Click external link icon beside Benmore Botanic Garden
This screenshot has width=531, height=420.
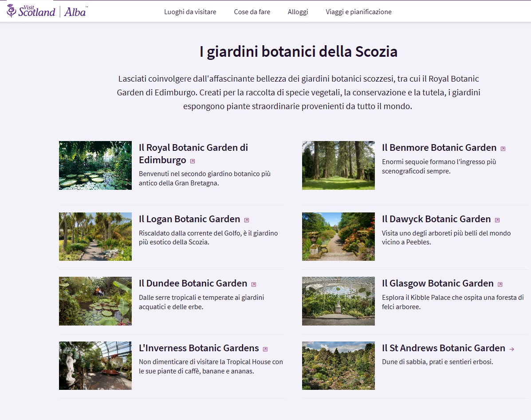[x=503, y=149]
